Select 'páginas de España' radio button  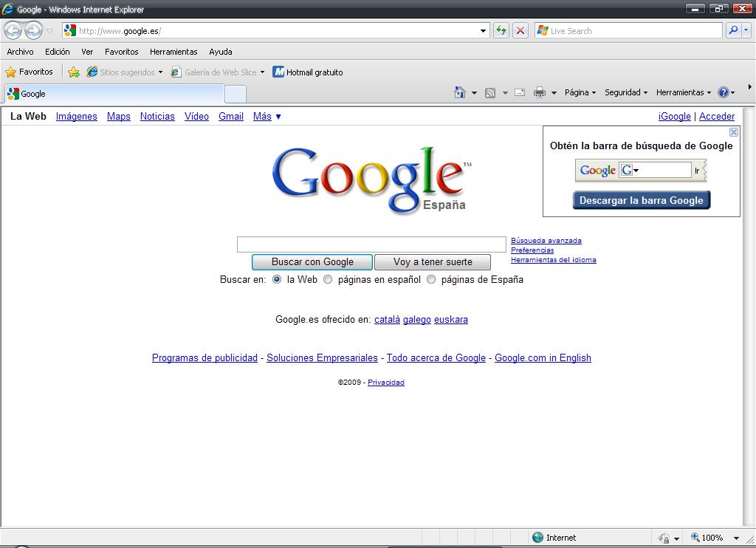click(431, 279)
